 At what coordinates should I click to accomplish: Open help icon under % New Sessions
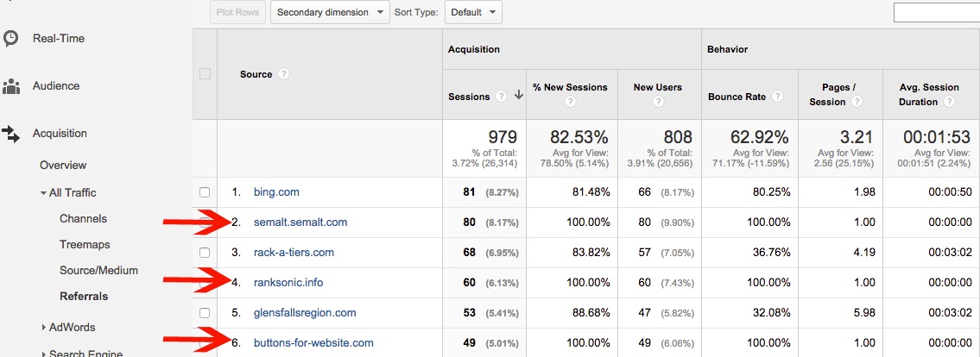pyautogui.click(x=570, y=102)
